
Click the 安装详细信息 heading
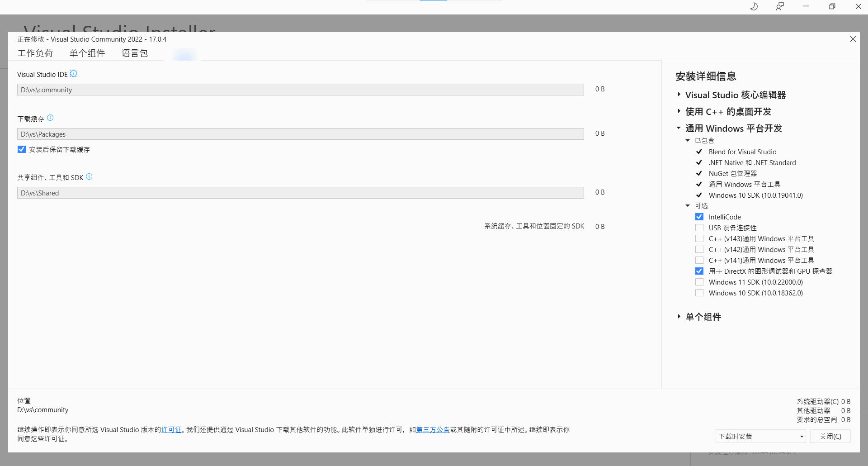click(x=706, y=76)
